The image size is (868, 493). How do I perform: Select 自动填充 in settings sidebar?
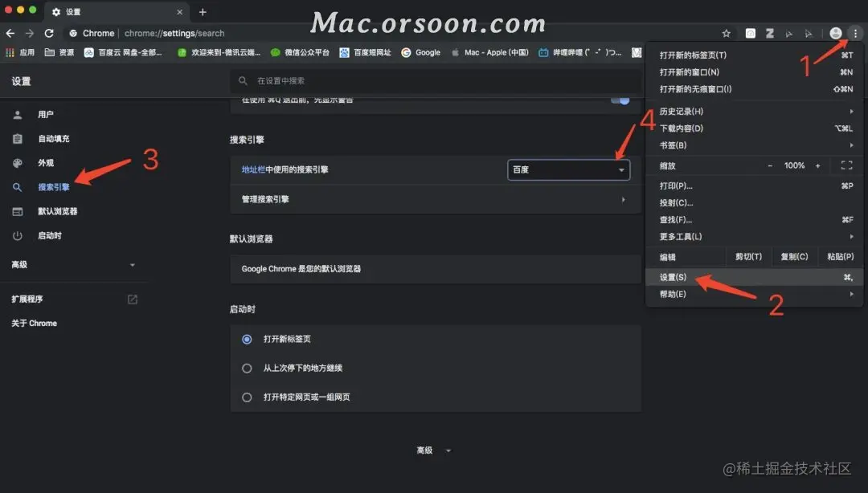point(53,139)
